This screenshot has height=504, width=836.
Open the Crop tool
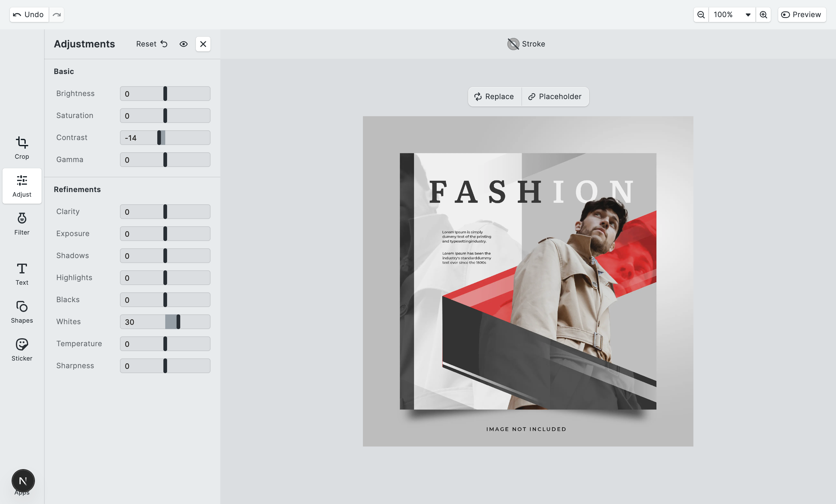22,147
